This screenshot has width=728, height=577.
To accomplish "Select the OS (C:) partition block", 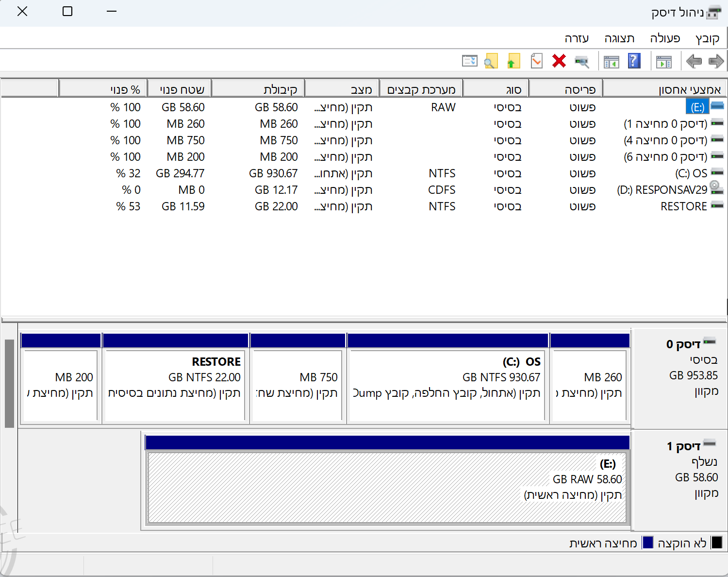I will coord(447,378).
